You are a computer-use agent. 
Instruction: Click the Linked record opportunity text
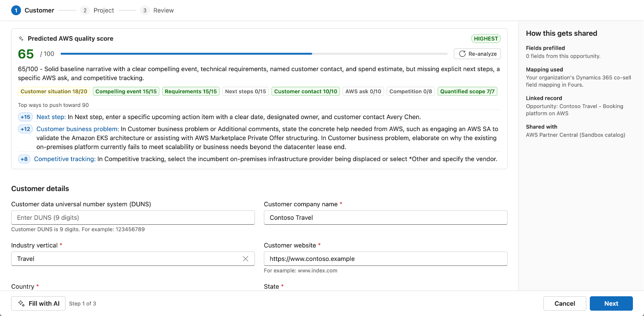(575, 110)
